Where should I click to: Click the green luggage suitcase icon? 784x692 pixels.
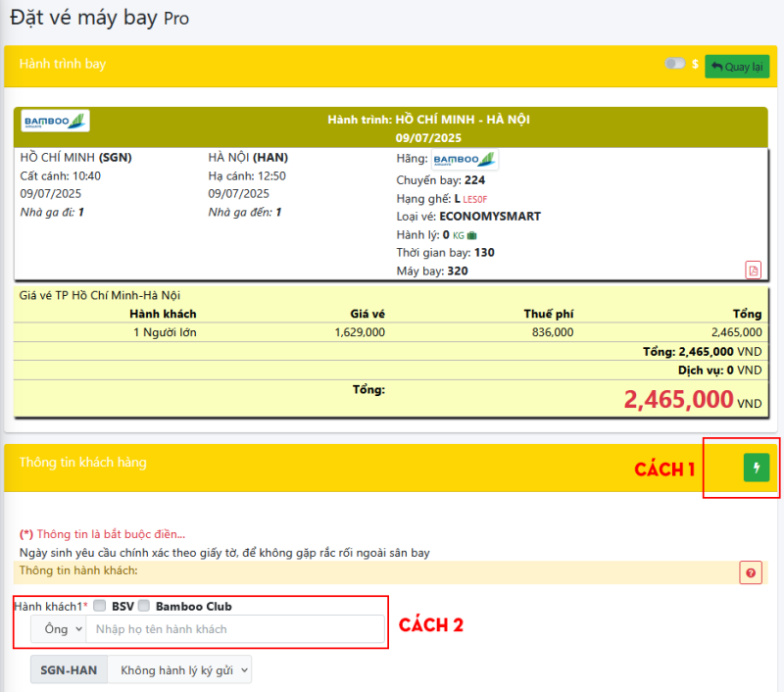click(x=472, y=235)
